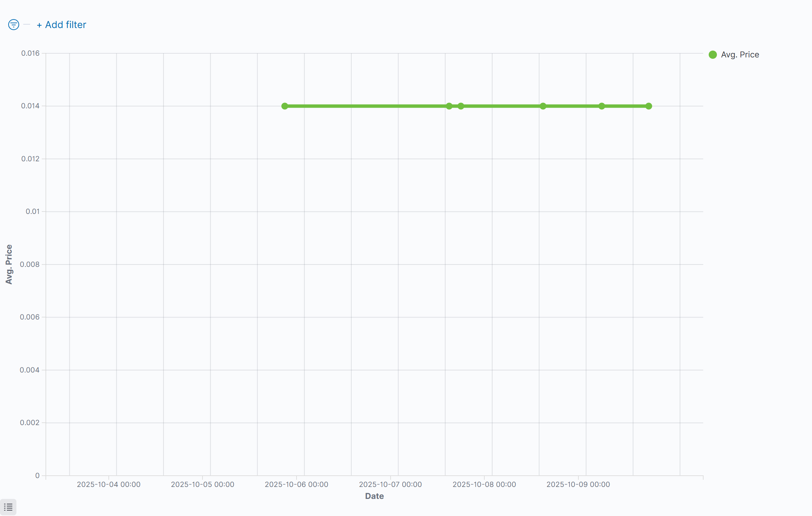Select the last data point on the line
Viewport: 812px width, 516px height.
point(649,106)
